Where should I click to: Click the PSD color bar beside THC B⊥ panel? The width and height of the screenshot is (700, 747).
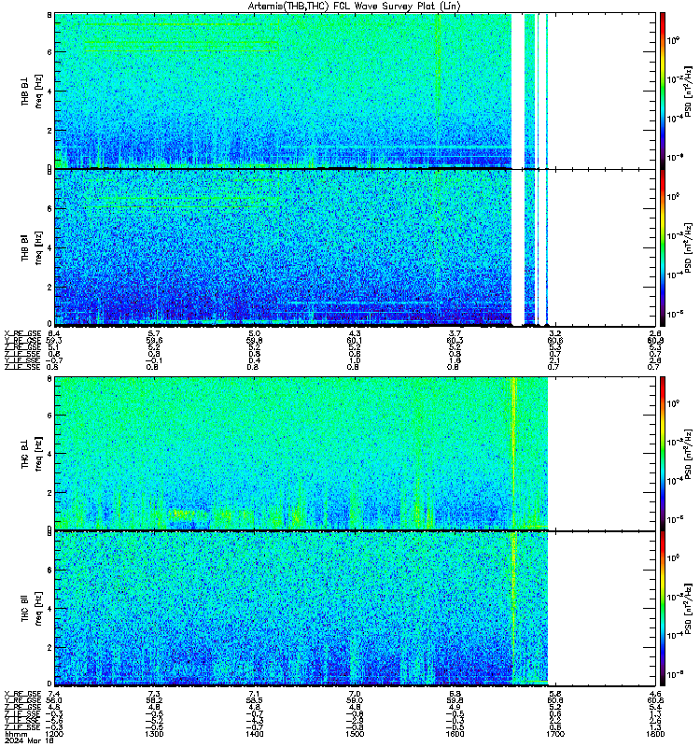click(x=663, y=453)
